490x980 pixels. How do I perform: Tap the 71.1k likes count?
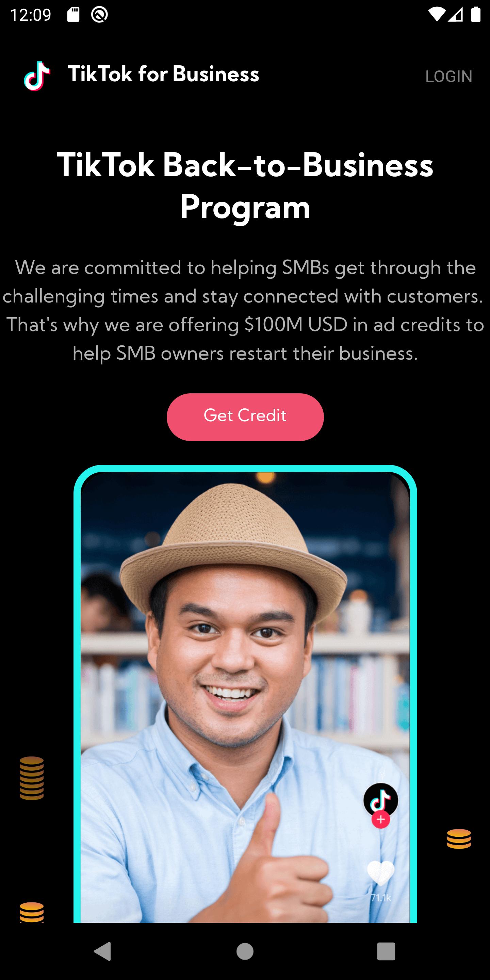[x=381, y=898]
